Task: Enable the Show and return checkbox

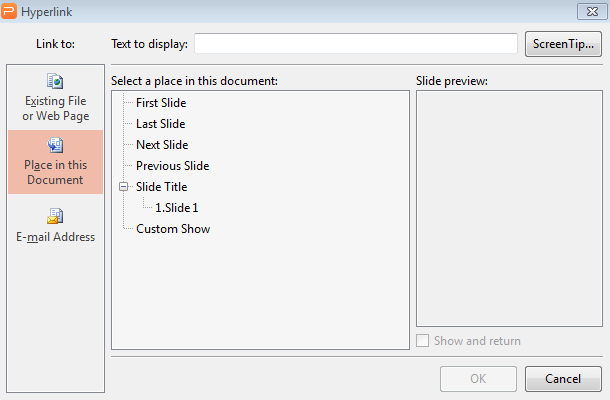Action: 423,341
